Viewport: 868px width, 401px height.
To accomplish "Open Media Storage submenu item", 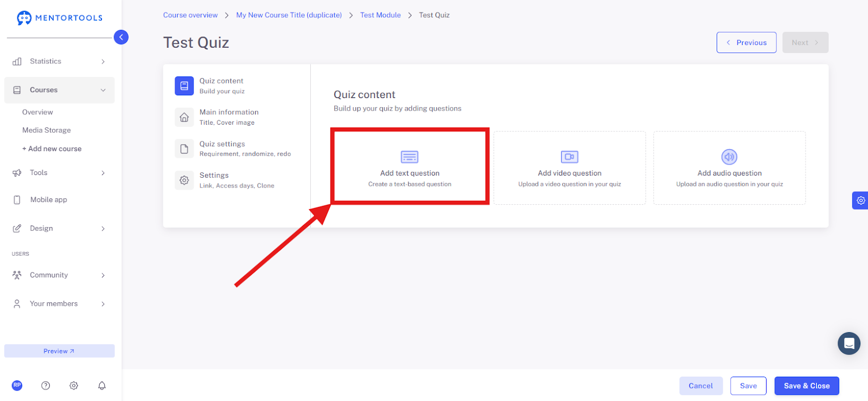I will pos(47,130).
